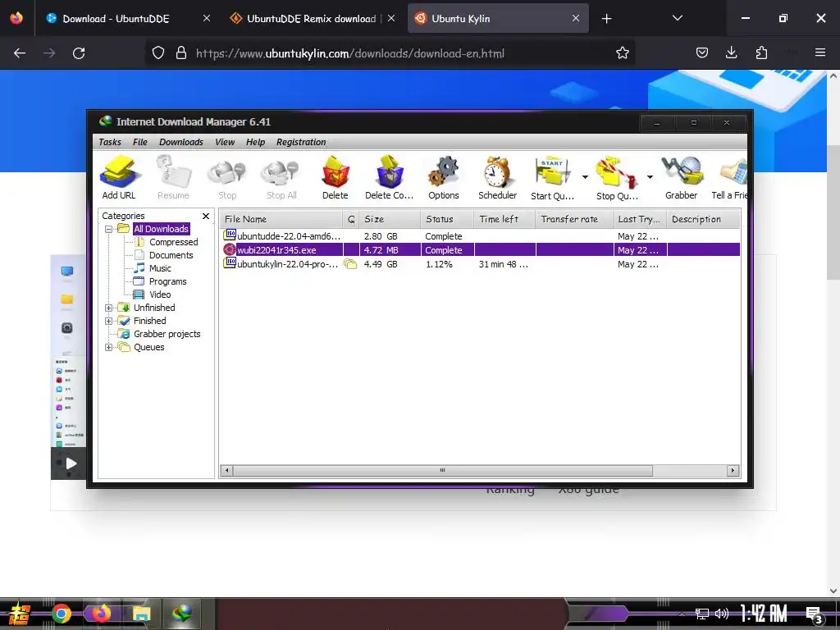Sort by Time left column header
840x630 pixels.
click(504, 219)
